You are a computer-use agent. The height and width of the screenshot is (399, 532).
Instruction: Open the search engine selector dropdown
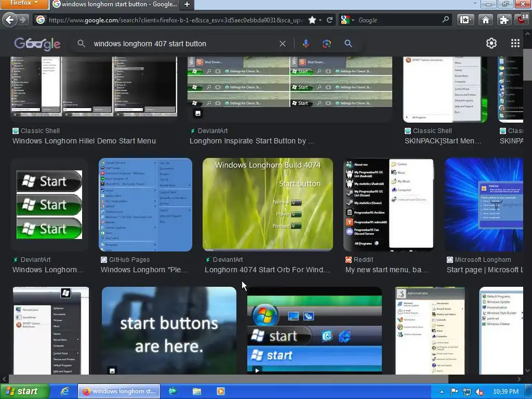coord(348,20)
